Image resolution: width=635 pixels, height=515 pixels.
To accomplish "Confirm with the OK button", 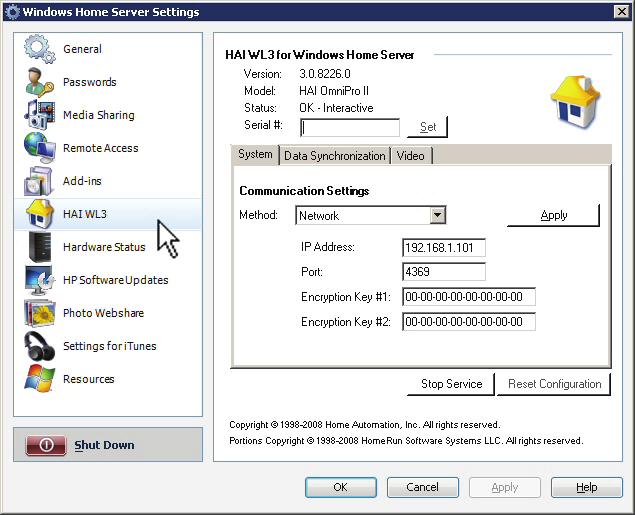I will pos(341,487).
